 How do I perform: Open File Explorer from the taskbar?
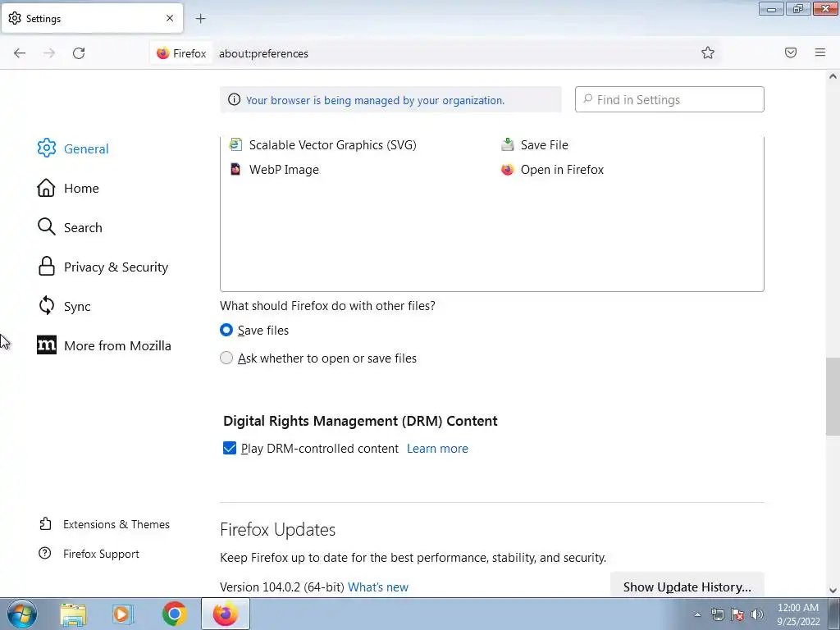click(72, 614)
